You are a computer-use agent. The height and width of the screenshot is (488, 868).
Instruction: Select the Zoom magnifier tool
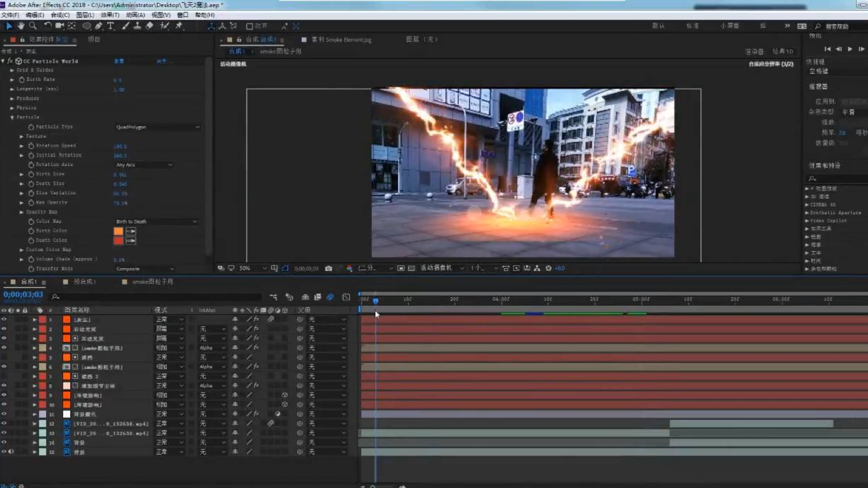33,26
